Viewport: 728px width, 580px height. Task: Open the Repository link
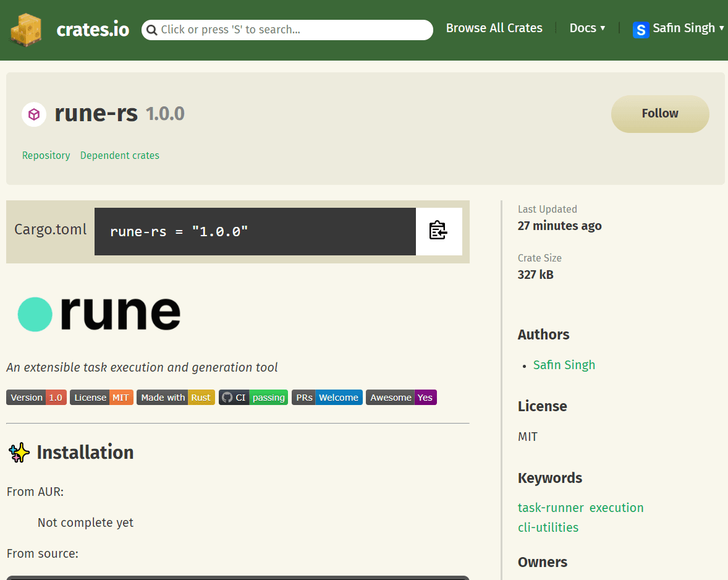(x=46, y=156)
